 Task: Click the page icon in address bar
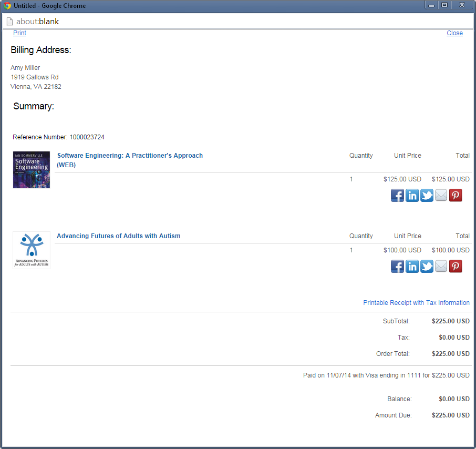[x=9, y=21]
